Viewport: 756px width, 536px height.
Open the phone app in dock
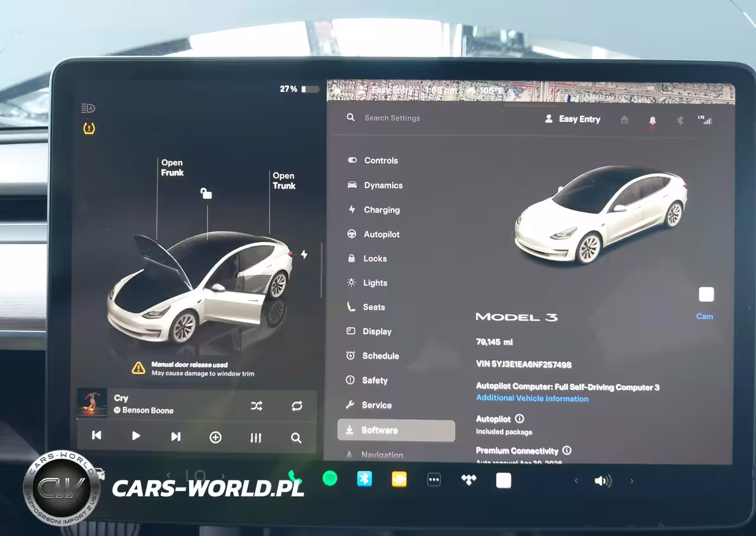(x=294, y=478)
